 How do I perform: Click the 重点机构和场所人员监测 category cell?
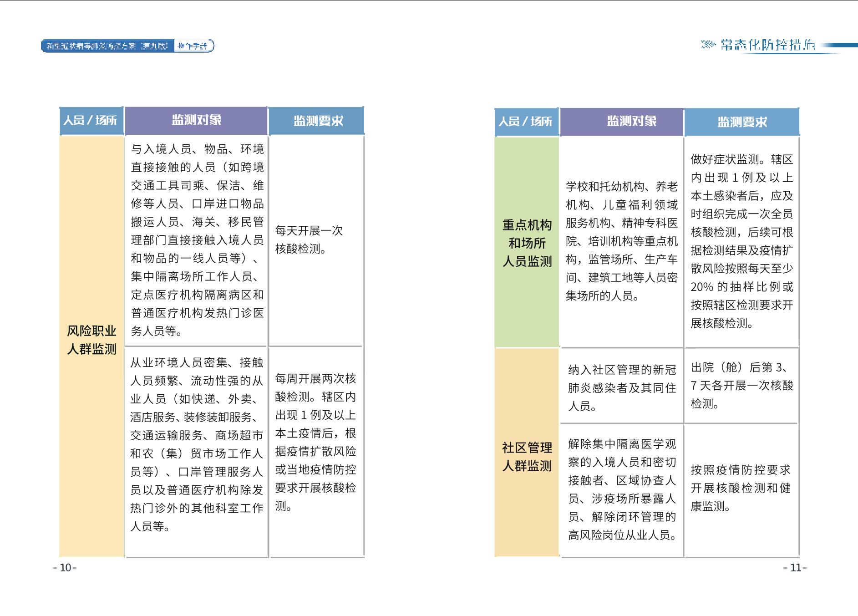tap(527, 242)
